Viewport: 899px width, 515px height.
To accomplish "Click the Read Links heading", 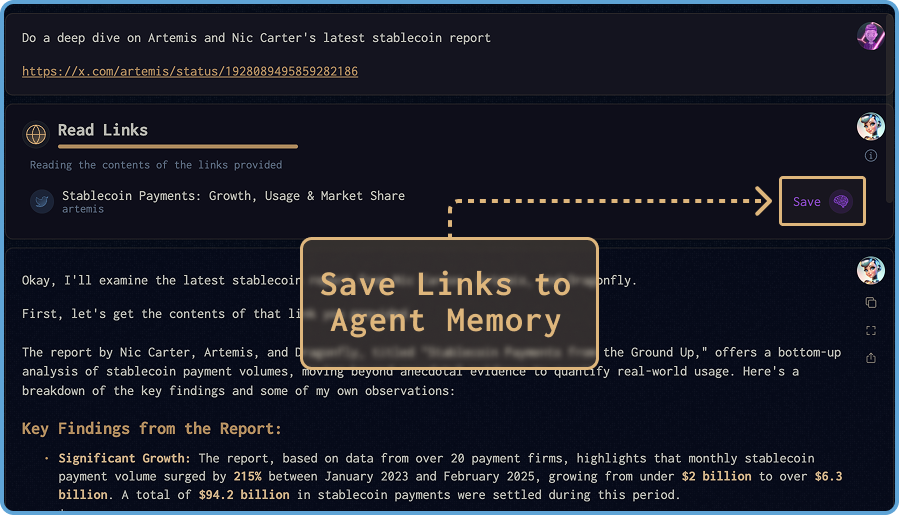I will 103,130.
